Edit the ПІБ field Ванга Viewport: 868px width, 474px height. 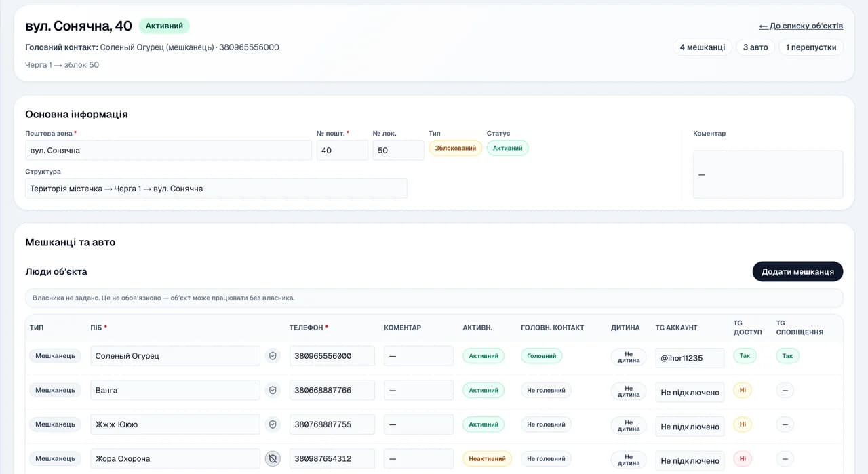[175, 390]
